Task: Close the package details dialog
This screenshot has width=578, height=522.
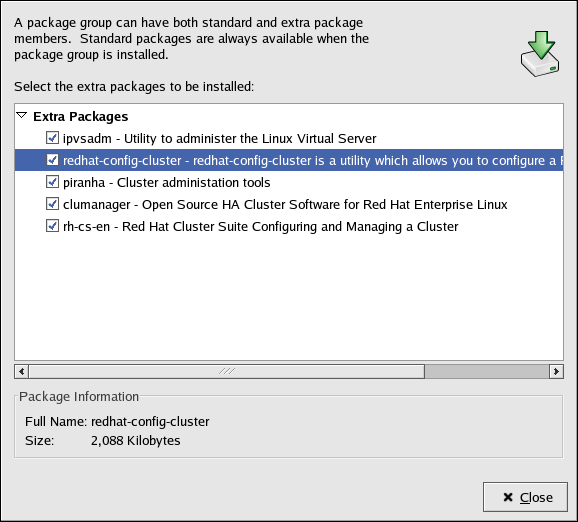Action: [x=525, y=497]
